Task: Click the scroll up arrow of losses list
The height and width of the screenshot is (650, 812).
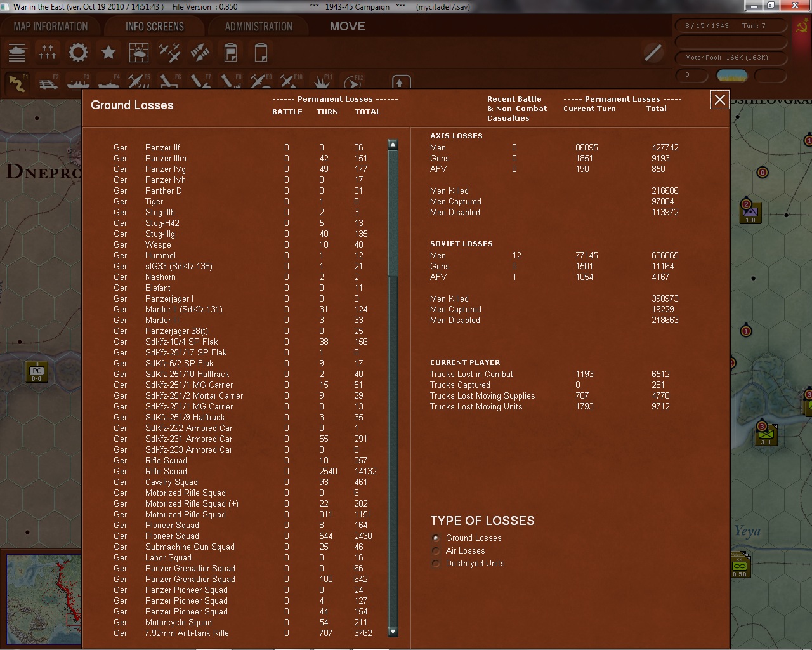Action: (x=393, y=145)
